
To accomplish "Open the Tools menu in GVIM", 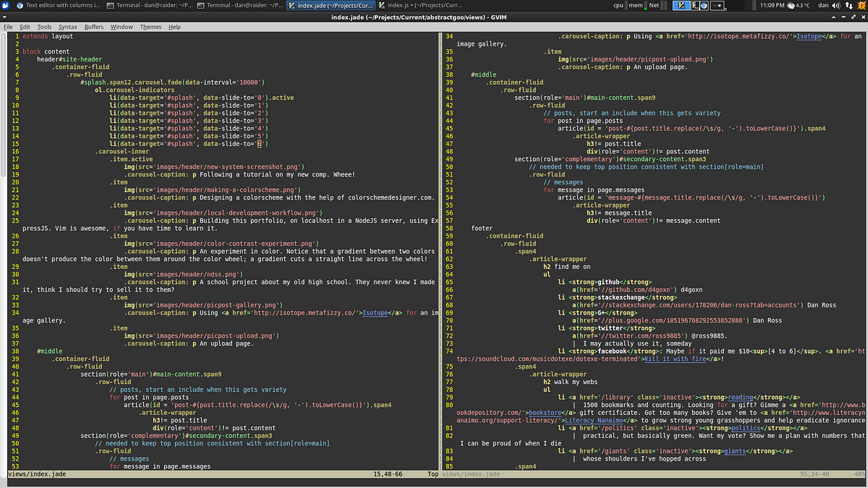I will coord(44,27).
